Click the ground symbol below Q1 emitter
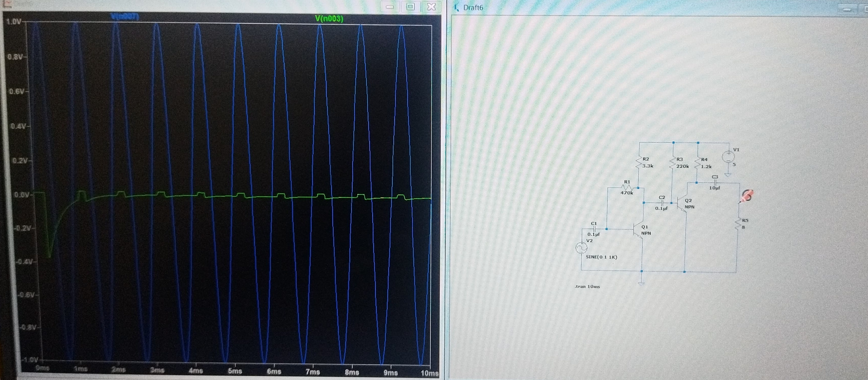Image resolution: width=868 pixels, height=380 pixels. tap(641, 283)
